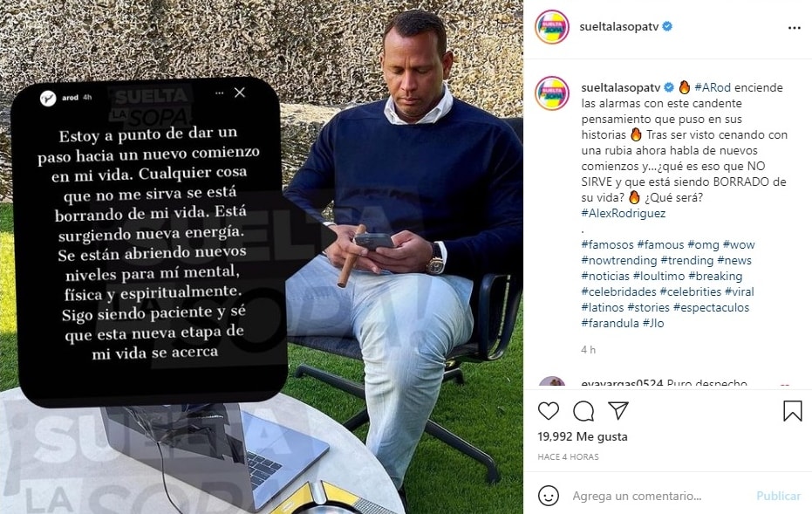
Task: Open the evavargas0524 commenter profile
Action: (622, 383)
